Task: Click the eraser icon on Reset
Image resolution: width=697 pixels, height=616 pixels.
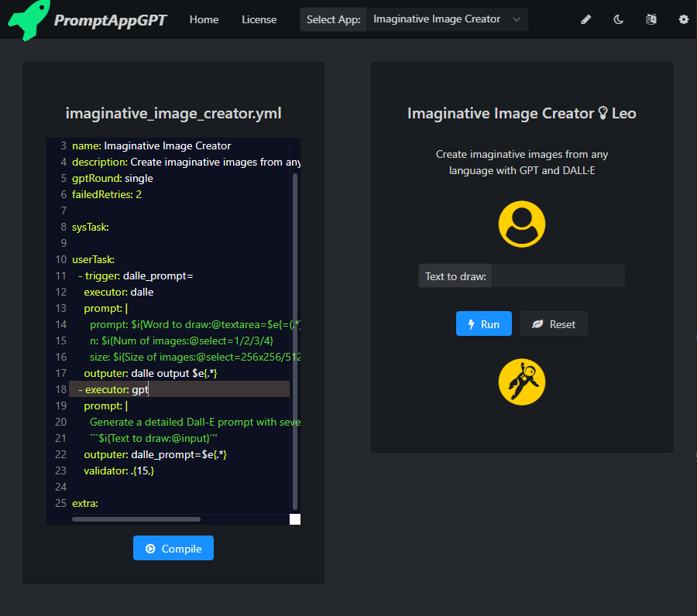Action: click(x=537, y=324)
